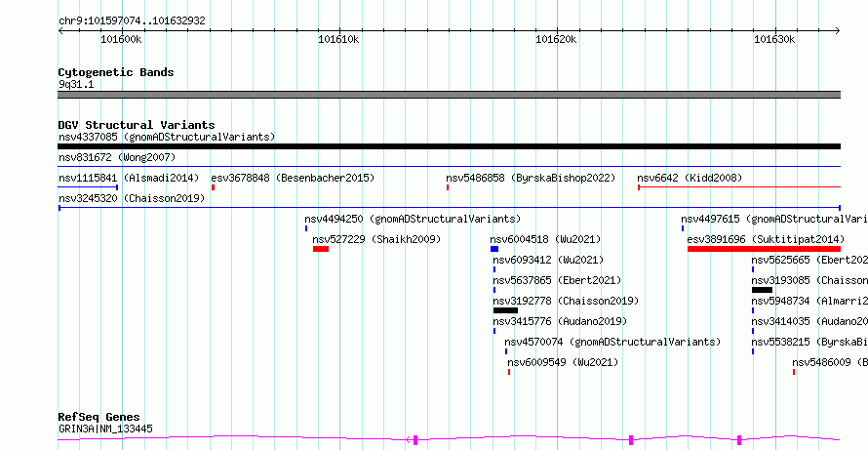Select the nsv527229 (Shaikh2009) label

(376, 239)
